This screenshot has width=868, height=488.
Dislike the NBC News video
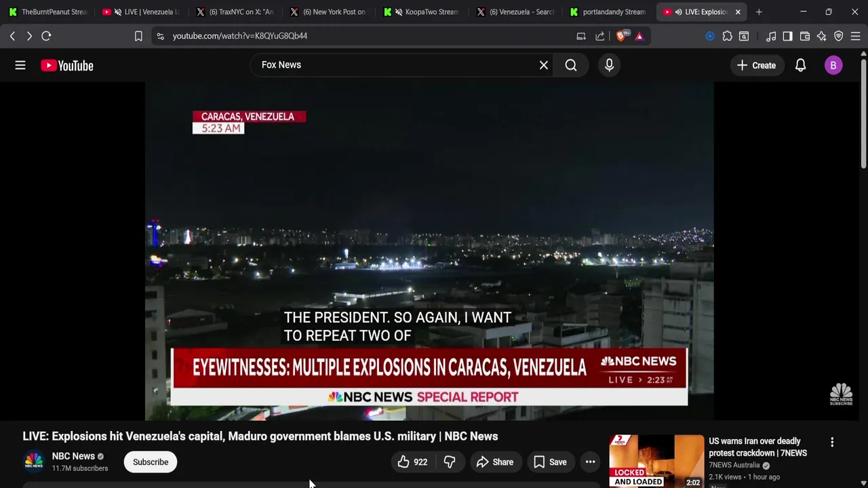coord(450,462)
